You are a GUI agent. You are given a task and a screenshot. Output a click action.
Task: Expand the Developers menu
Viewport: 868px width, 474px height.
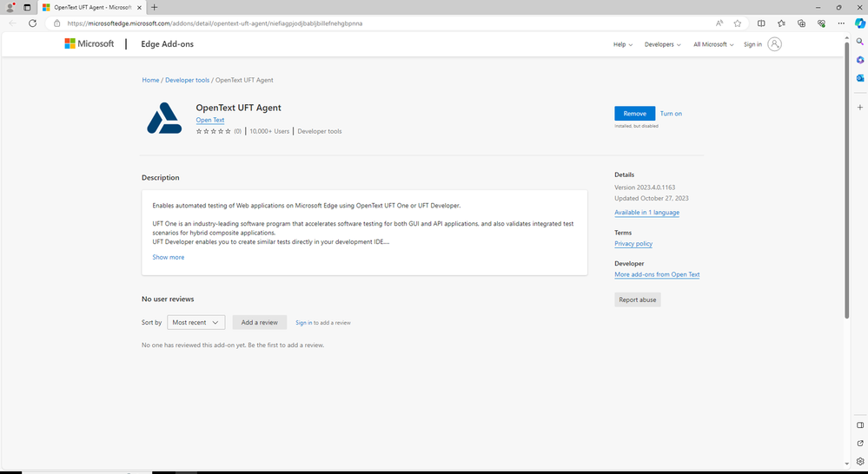coord(663,44)
